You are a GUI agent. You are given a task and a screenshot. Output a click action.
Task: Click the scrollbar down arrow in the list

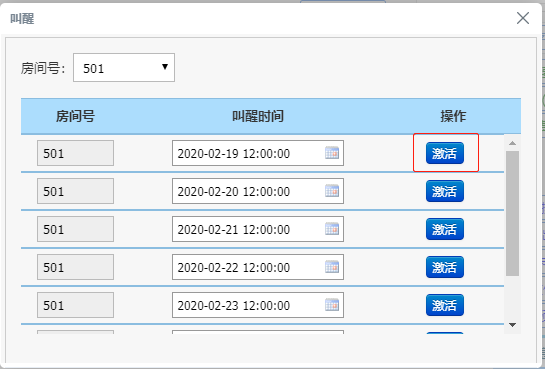(x=512, y=325)
